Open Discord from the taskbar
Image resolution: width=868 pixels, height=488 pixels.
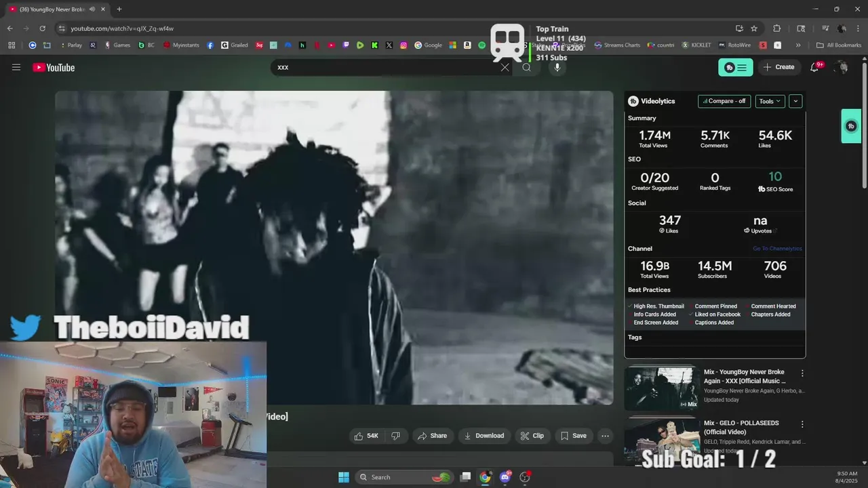505,477
